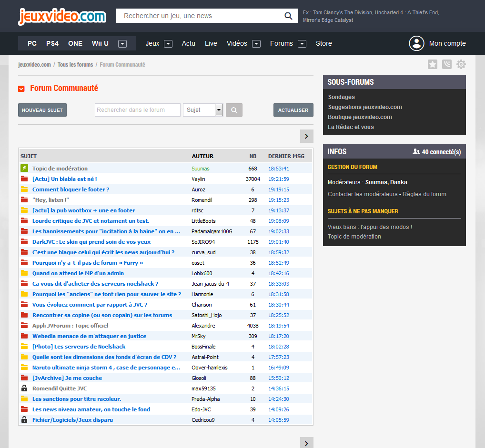Expand the Forums menu dropdown arrow

pyautogui.click(x=302, y=44)
